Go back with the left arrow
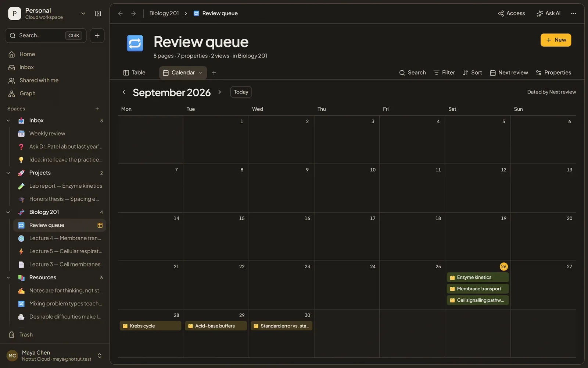Viewport: 588px width, 368px height. click(x=120, y=13)
